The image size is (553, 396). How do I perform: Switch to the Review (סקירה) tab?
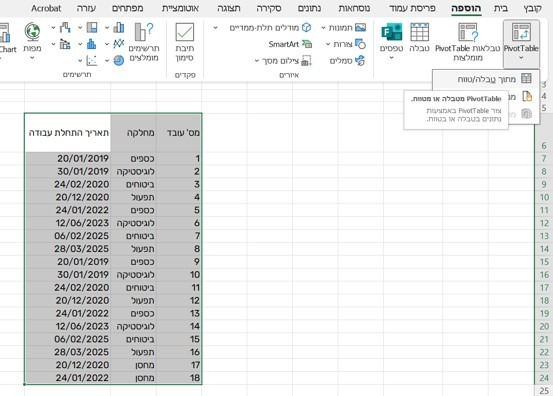(269, 8)
